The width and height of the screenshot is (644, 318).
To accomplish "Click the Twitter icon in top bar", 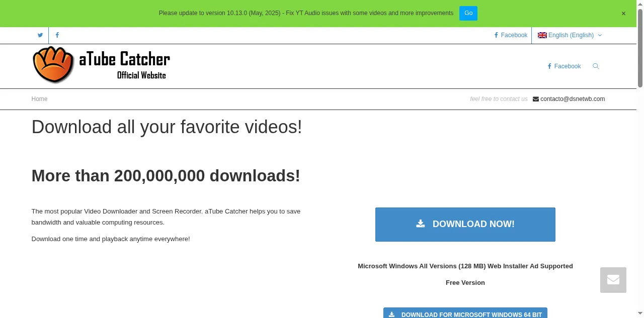I will (x=40, y=35).
